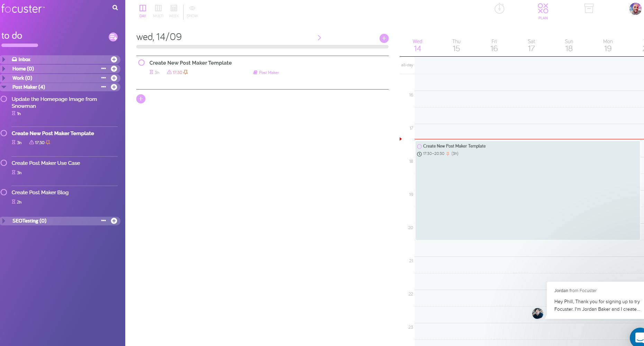644x346 pixels.
Task: Click the all-day row in calendar
Action: click(x=529, y=65)
